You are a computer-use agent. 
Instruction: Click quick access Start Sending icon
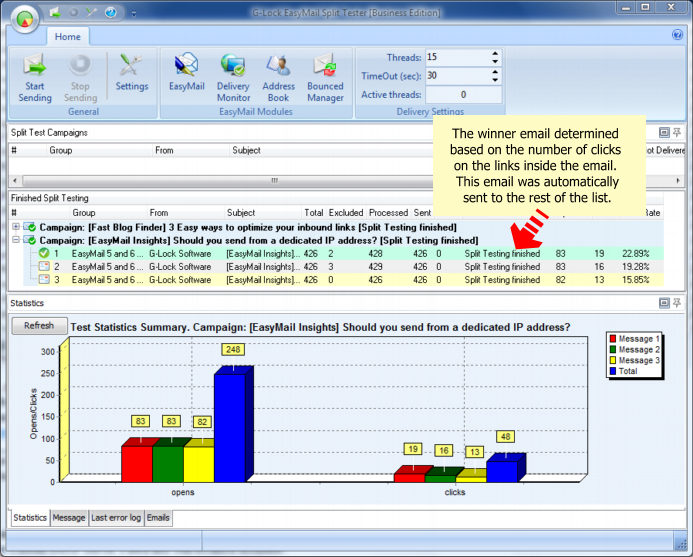pyautogui.click(x=55, y=12)
